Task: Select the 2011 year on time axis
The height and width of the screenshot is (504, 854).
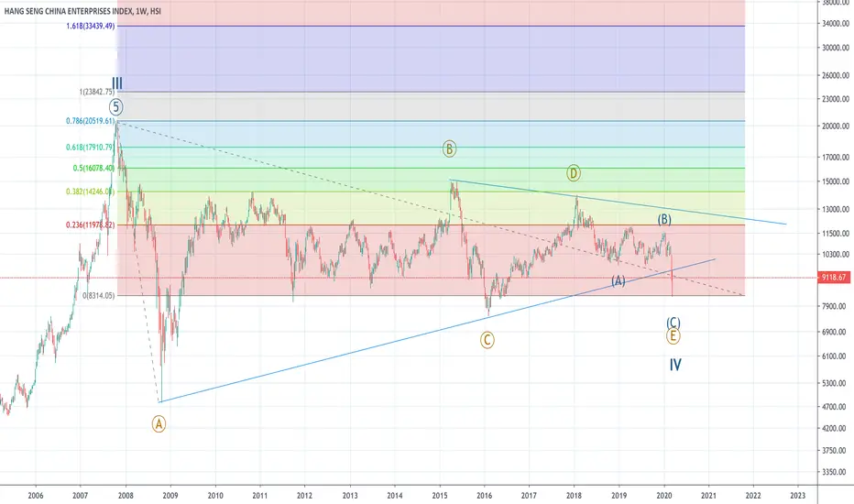Action: [x=260, y=495]
